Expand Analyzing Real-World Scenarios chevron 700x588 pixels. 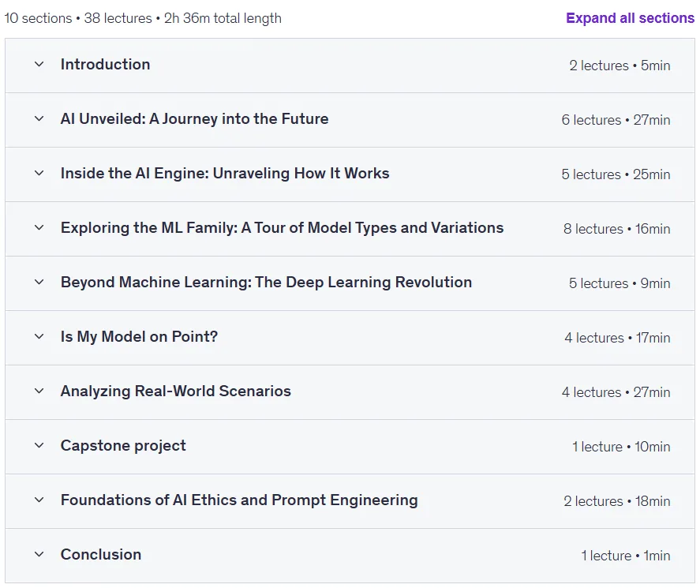click(x=39, y=391)
